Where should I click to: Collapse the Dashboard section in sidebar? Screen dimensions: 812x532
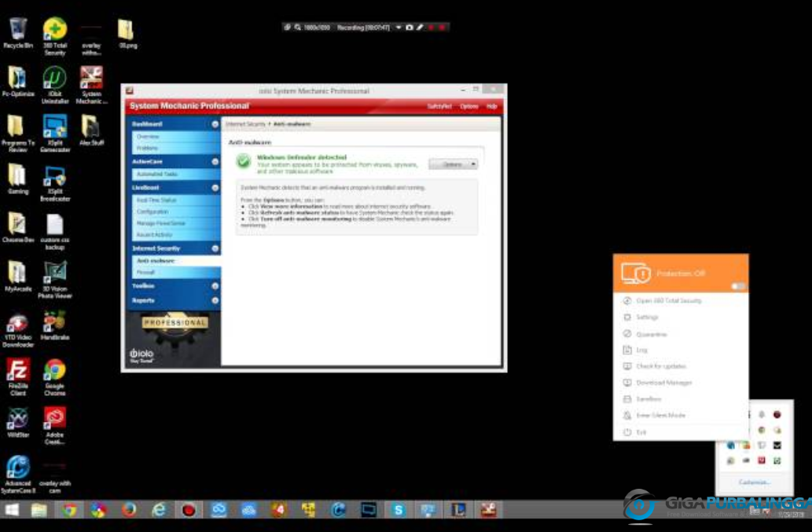click(x=215, y=124)
